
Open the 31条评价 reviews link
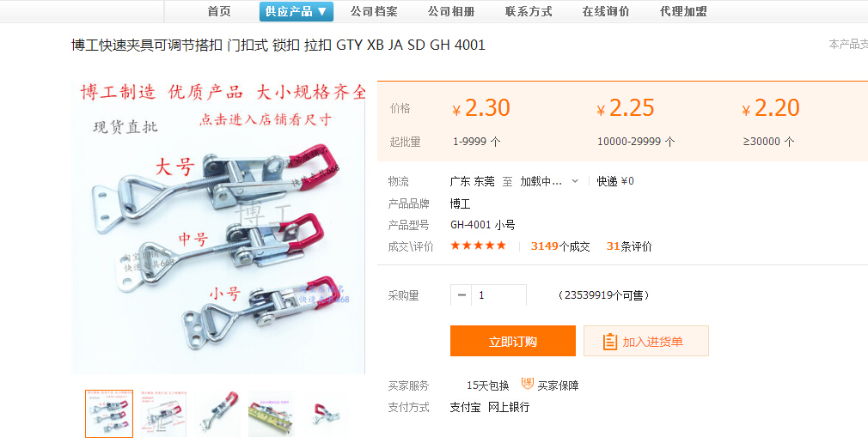coord(629,246)
